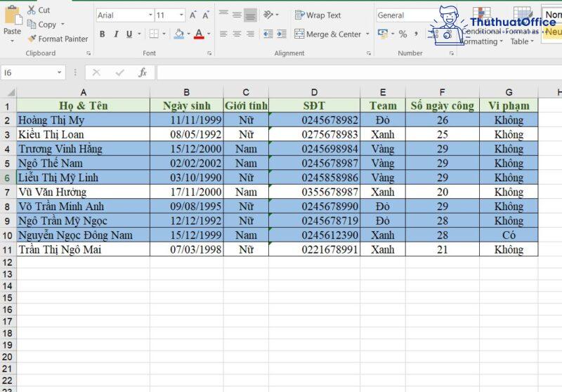
Task: Open Number format dialog launcher
Action: tap(452, 53)
